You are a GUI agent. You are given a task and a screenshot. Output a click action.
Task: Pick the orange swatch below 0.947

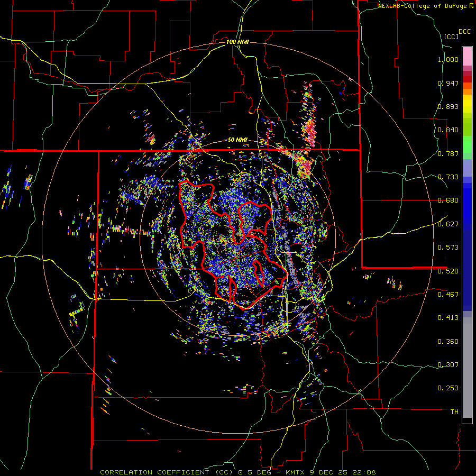click(467, 91)
